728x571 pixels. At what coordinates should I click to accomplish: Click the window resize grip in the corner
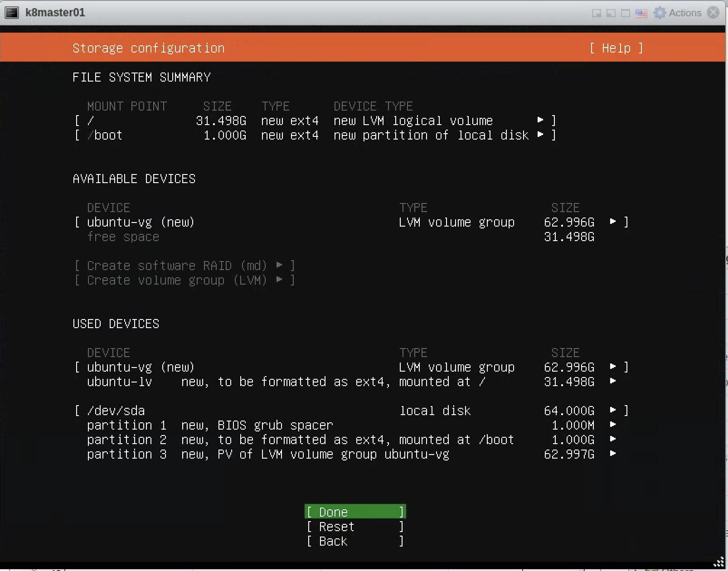[x=719, y=562]
